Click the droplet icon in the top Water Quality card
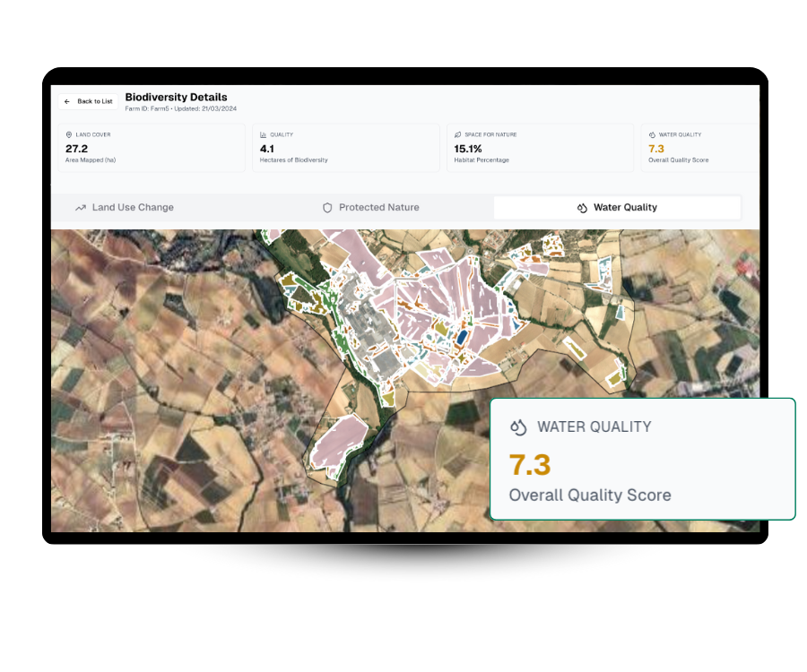807x672 pixels. [652, 134]
